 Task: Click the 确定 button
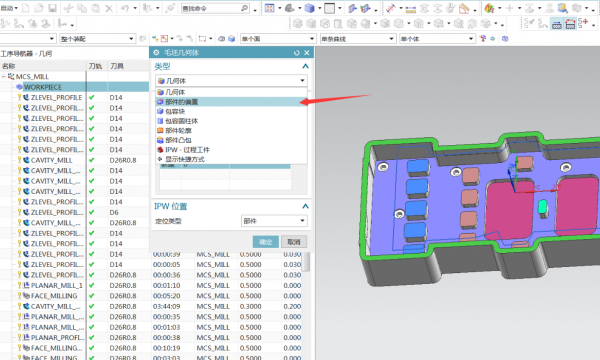[266, 242]
